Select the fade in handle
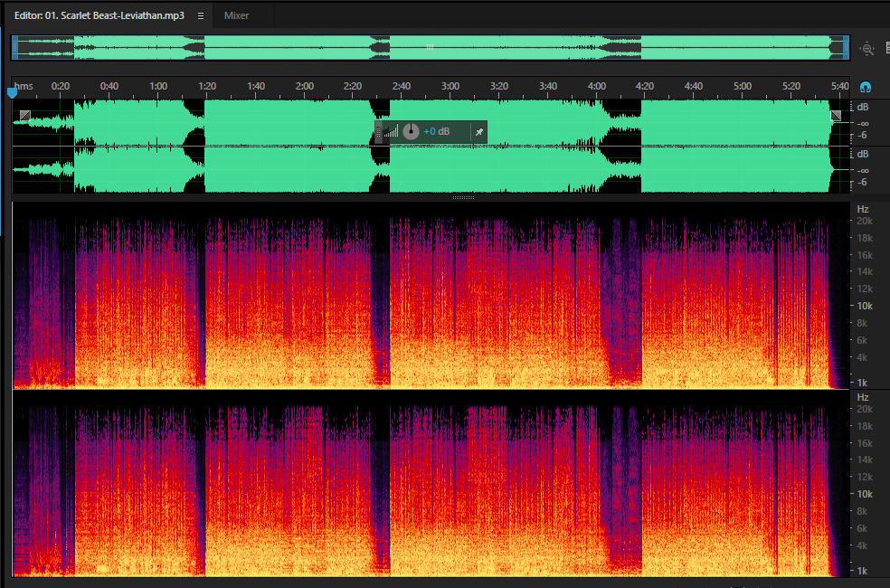 25,116
